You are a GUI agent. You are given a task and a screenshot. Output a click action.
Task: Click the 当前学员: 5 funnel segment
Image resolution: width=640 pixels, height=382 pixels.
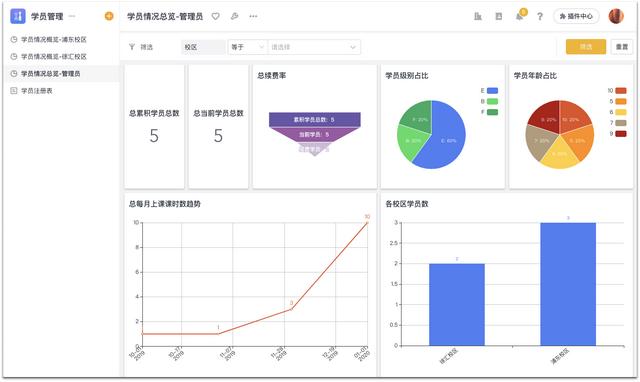[x=314, y=134]
